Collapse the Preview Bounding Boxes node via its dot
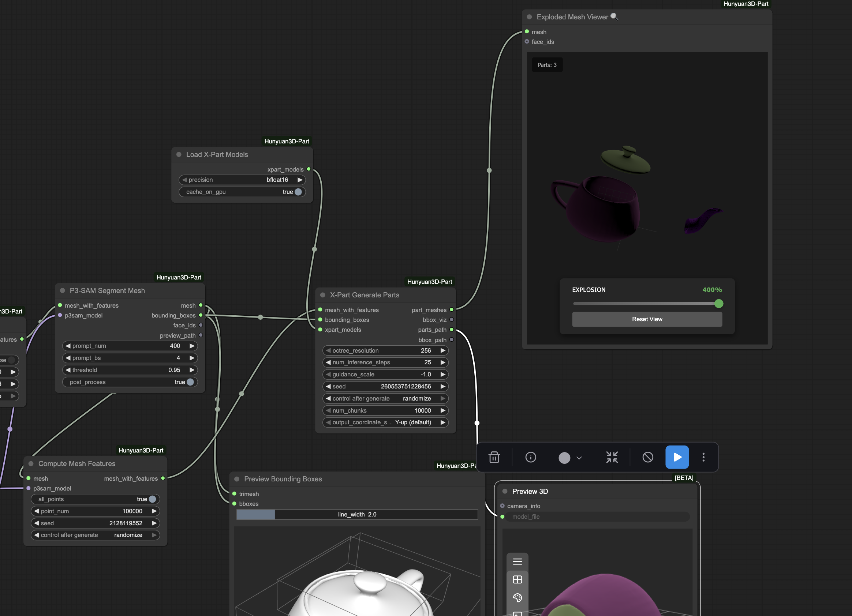 click(x=237, y=479)
